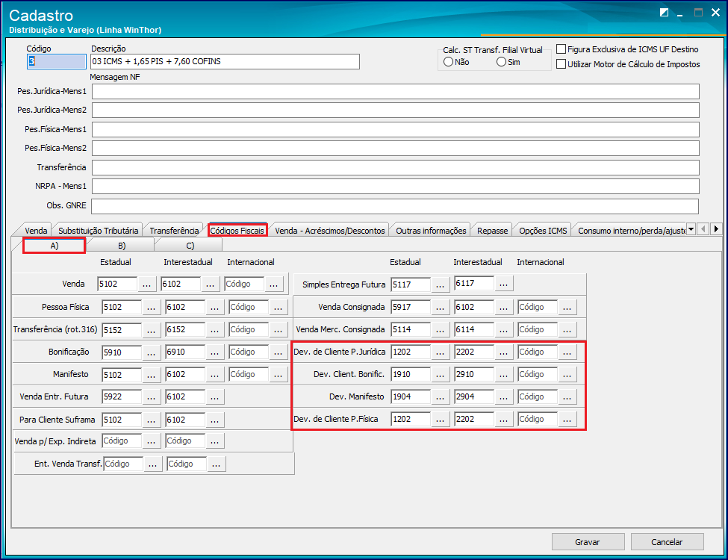
Task: Click the Gravar button
Action: pyautogui.click(x=588, y=542)
